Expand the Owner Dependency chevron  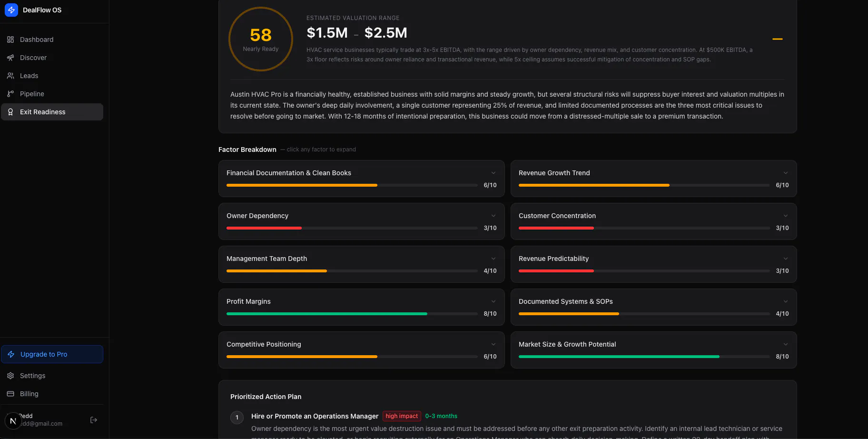(493, 216)
